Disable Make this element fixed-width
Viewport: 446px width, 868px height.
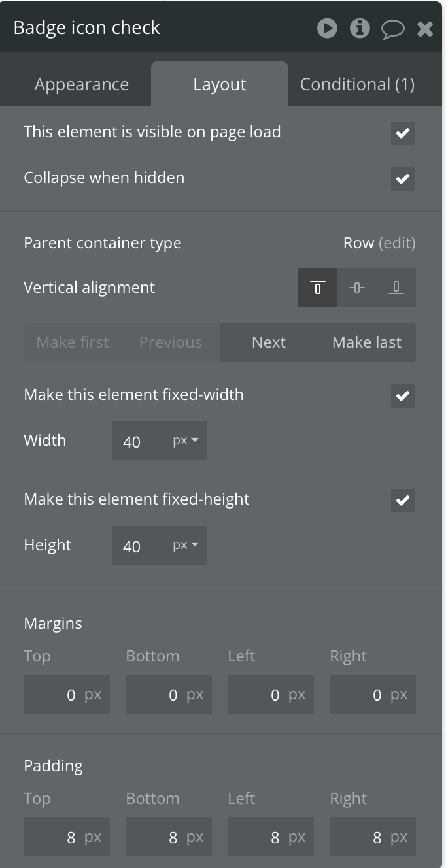pyautogui.click(x=403, y=395)
